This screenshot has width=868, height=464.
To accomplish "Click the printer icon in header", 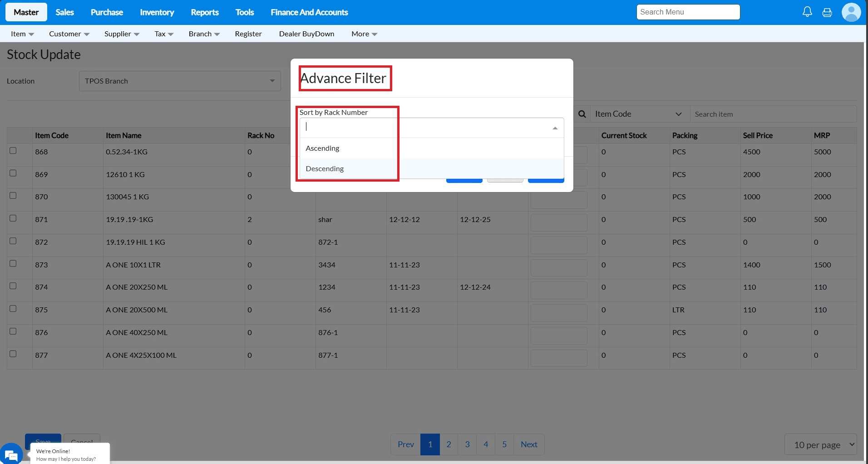I will pos(827,12).
